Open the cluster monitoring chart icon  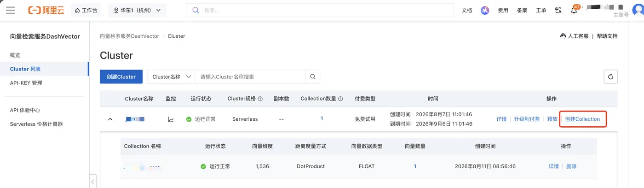tap(171, 119)
